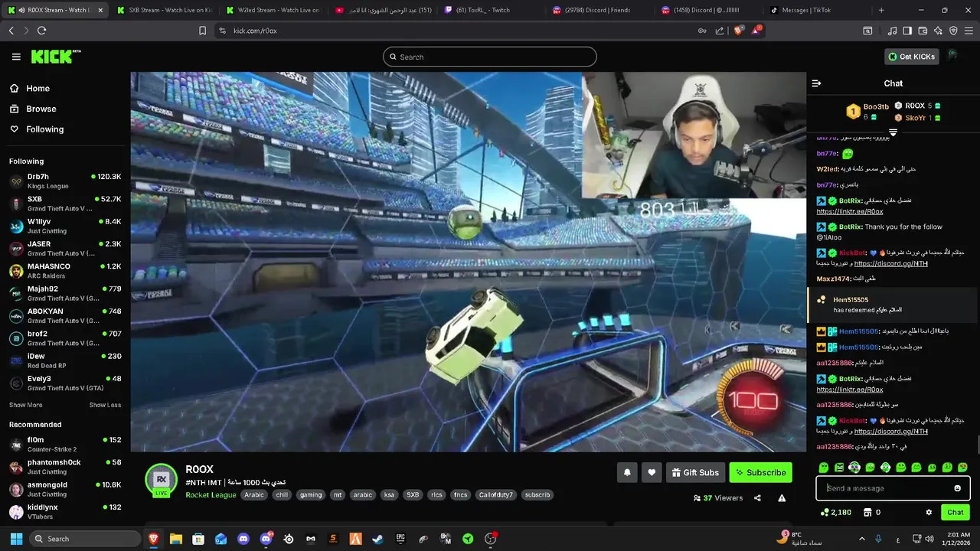Expand the chat leaderboard chevron
The width and height of the screenshot is (980, 551).
pos(893,133)
